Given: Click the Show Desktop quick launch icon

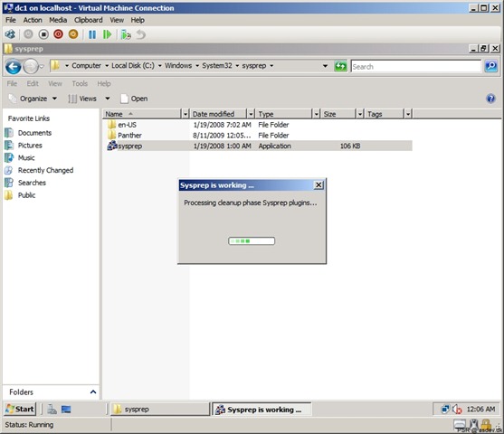Looking at the screenshot, I should coord(66,410).
